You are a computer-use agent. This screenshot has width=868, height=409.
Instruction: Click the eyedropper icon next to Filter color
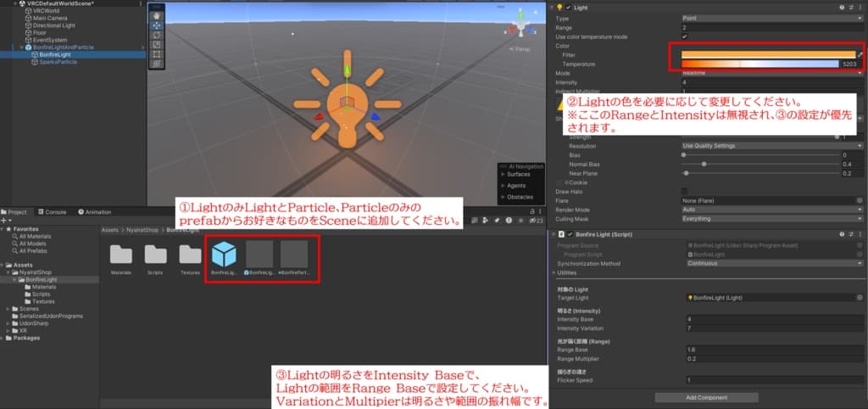[860, 54]
